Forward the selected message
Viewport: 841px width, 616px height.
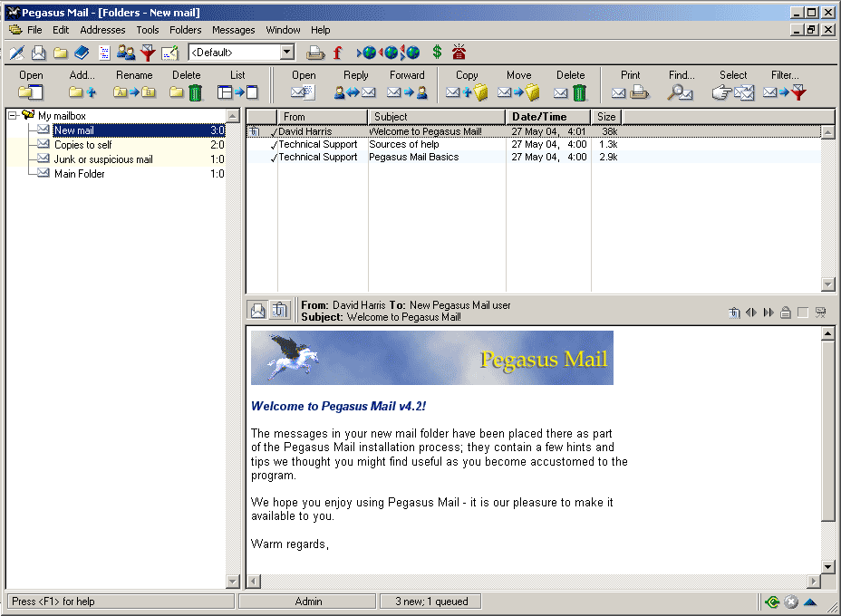point(407,85)
